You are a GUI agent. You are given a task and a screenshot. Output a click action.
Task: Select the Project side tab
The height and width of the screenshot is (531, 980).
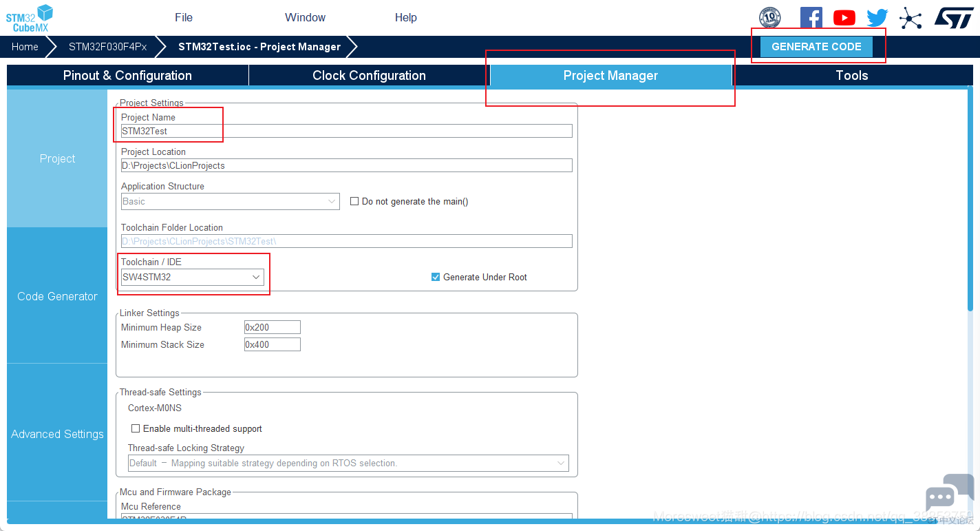tap(57, 158)
